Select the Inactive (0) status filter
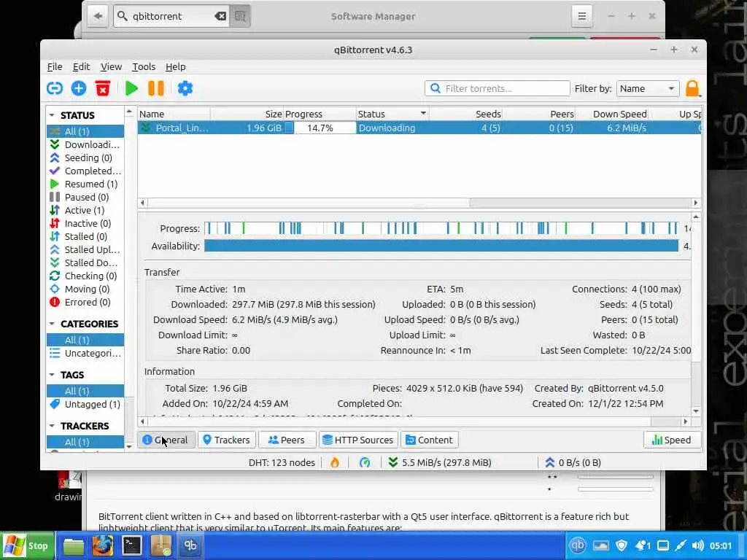This screenshot has width=747, height=560. pyautogui.click(x=85, y=223)
